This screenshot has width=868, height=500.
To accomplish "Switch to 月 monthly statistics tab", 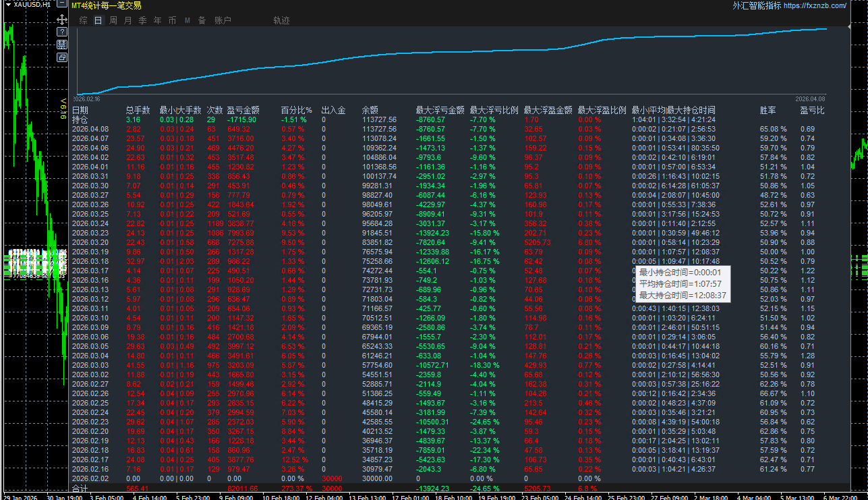I will point(127,20).
